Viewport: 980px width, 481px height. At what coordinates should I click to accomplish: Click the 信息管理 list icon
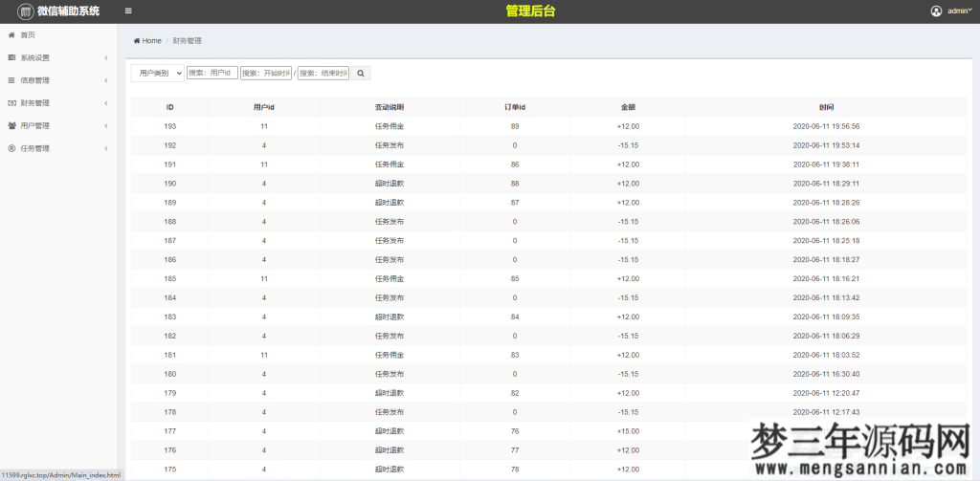[11, 80]
